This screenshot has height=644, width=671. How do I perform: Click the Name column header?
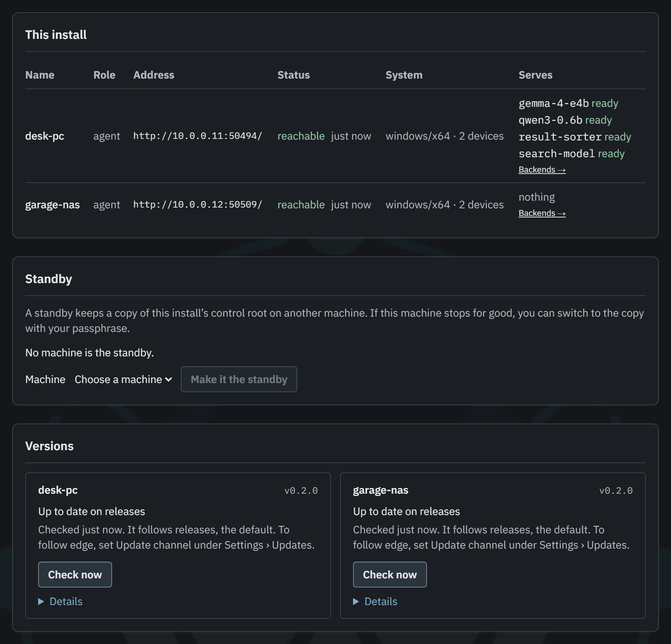[x=40, y=75]
